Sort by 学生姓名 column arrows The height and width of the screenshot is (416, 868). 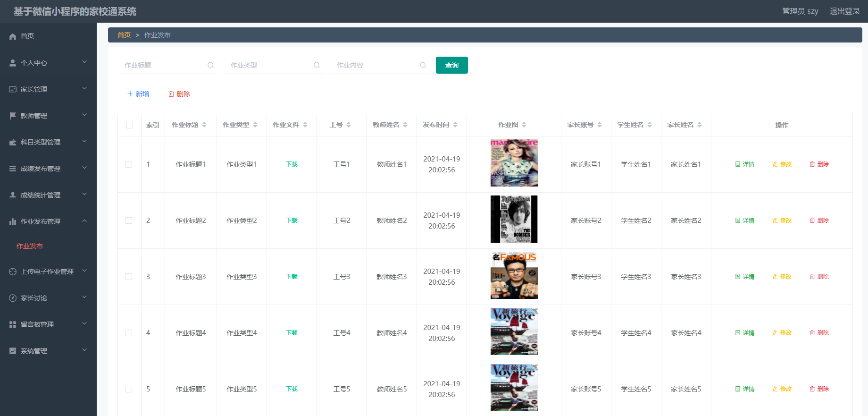[650, 125]
